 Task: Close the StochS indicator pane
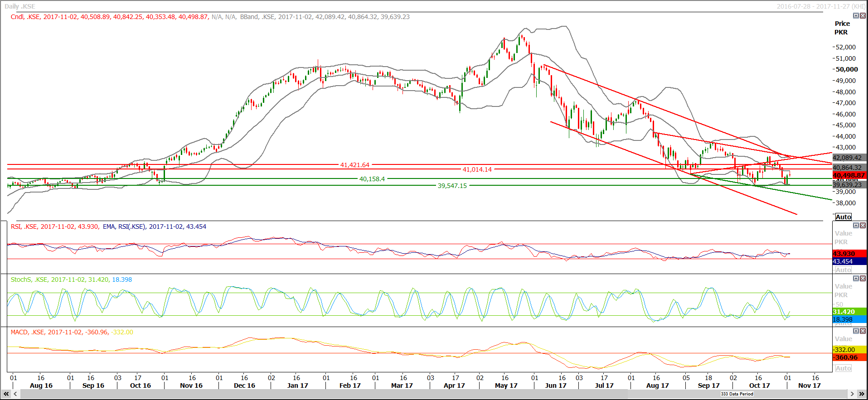pyautogui.click(x=863, y=279)
